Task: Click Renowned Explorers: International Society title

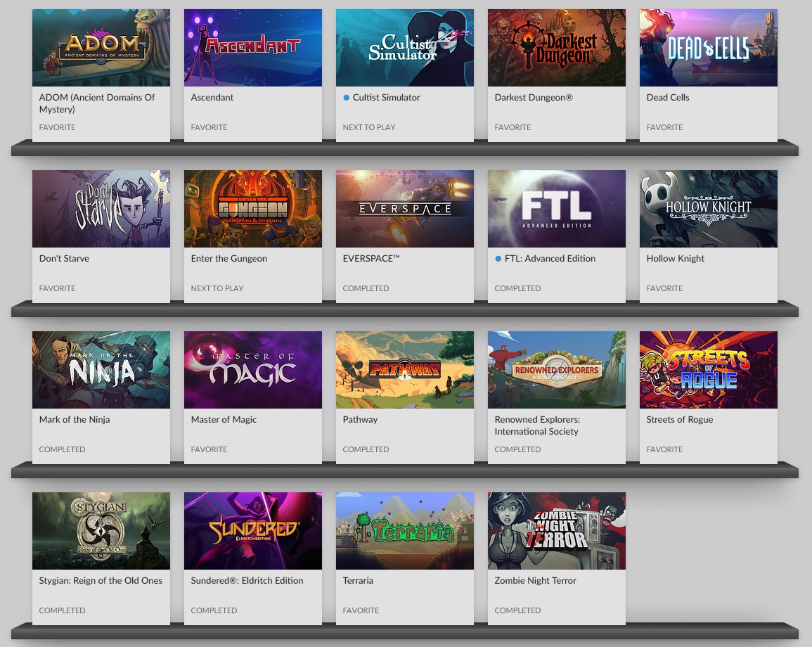Action: pyautogui.click(x=538, y=425)
